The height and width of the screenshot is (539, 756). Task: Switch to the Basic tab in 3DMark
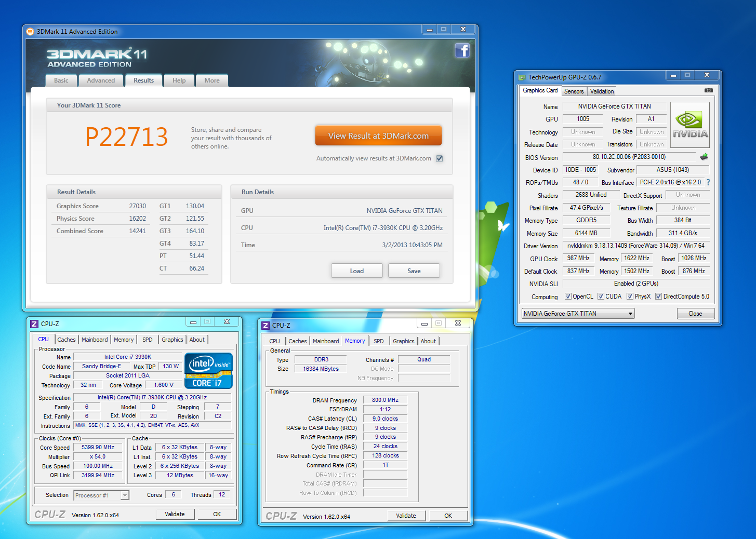click(x=61, y=80)
